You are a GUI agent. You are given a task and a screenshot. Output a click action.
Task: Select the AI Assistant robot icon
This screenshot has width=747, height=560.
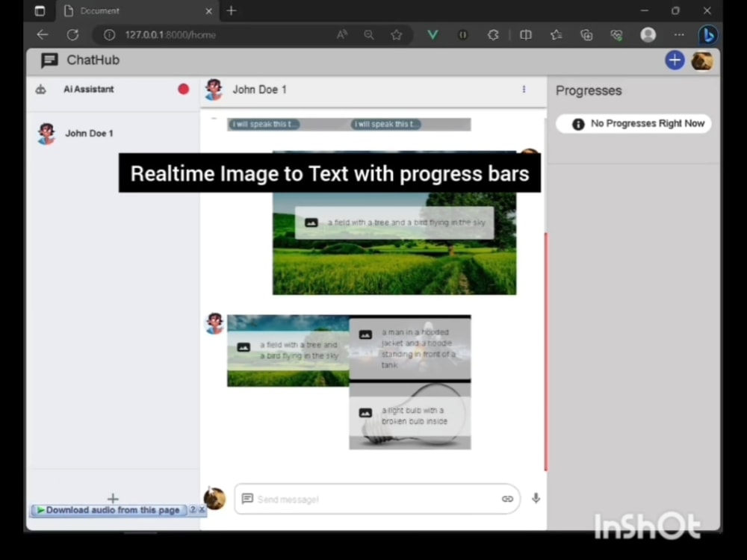(40, 89)
